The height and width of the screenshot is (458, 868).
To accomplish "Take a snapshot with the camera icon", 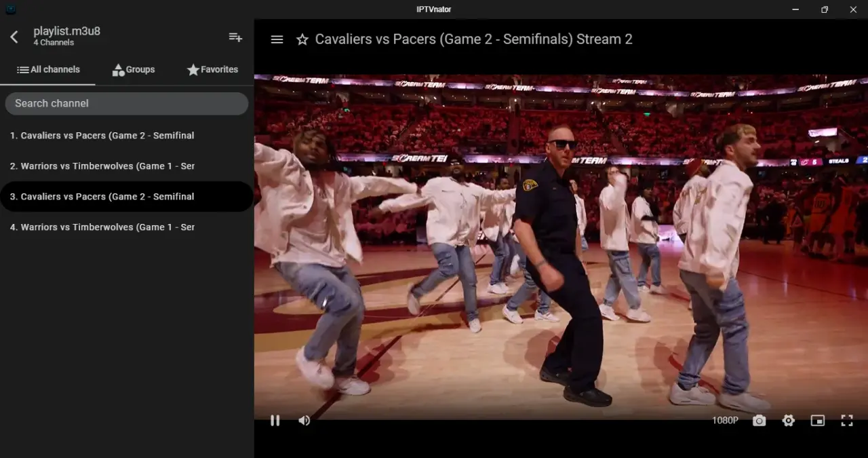I will [x=759, y=421].
